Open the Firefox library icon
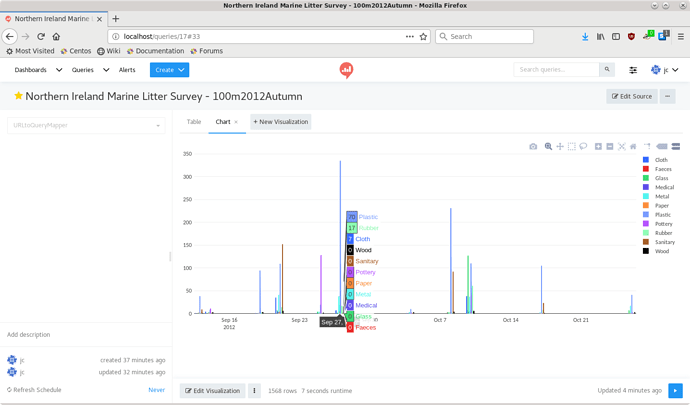Screen dimensions: 690x405 pyautogui.click(x=600, y=37)
